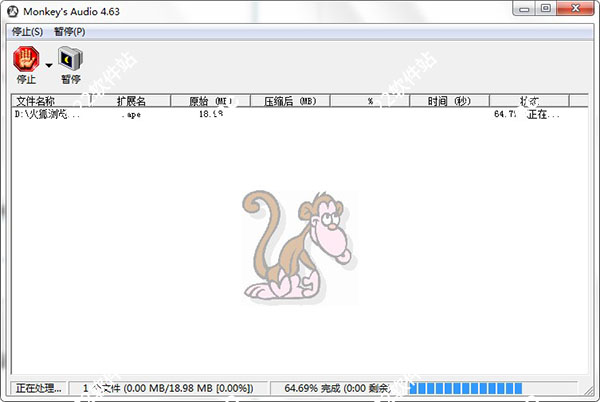Click the Monkey's Audio title bar icon
The width and height of the screenshot is (600, 402).
13,11
